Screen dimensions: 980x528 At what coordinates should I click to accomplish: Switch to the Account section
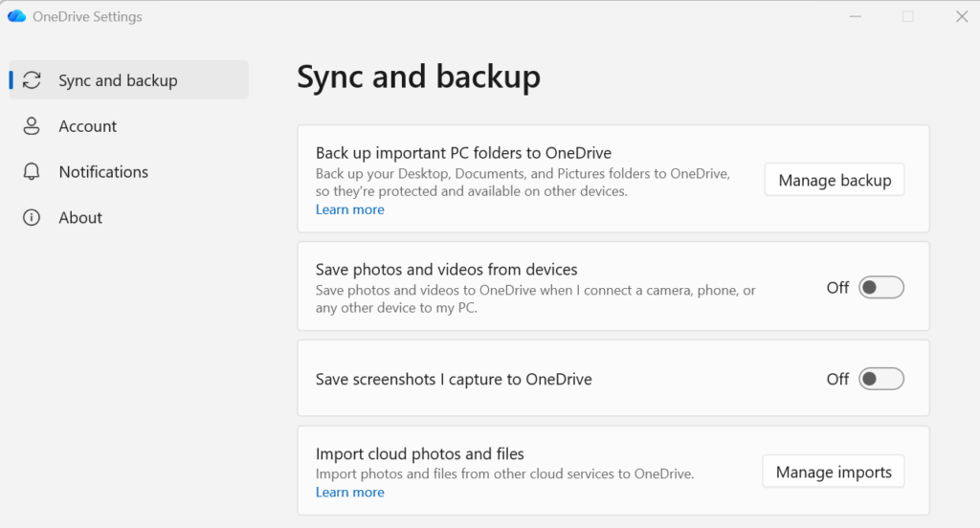[x=129, y=125]
